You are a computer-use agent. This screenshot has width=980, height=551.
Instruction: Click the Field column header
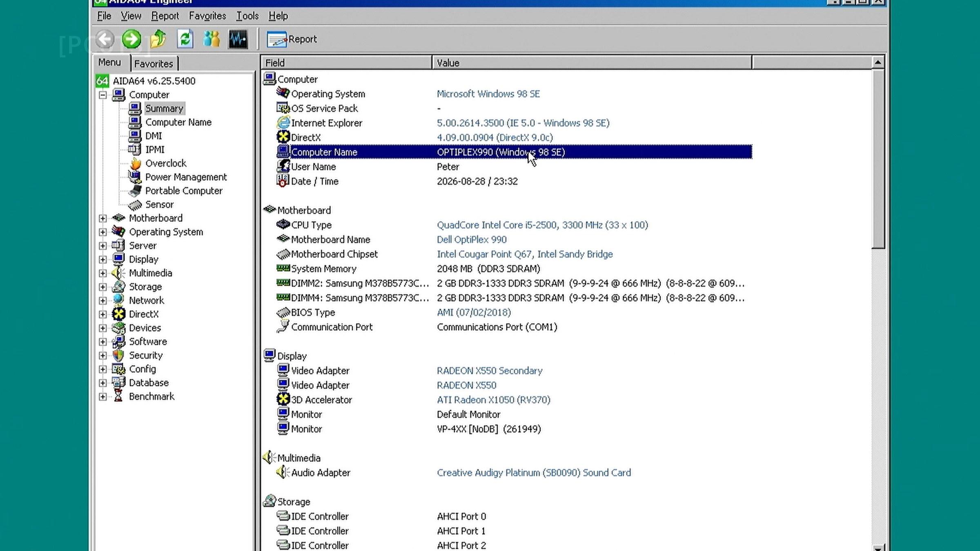[346, 63]
